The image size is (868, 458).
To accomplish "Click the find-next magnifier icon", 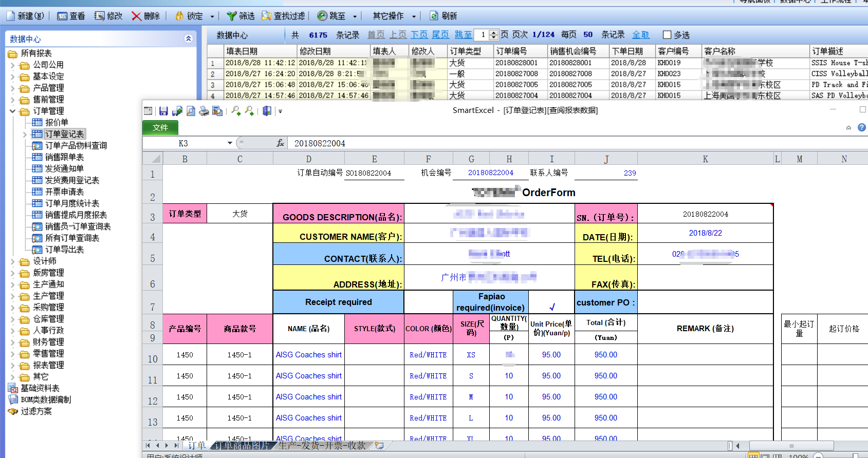I will (x=249, y=111).
